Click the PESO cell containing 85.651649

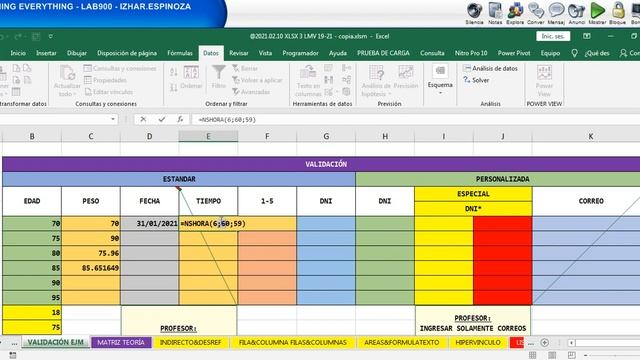pos(91,268)
